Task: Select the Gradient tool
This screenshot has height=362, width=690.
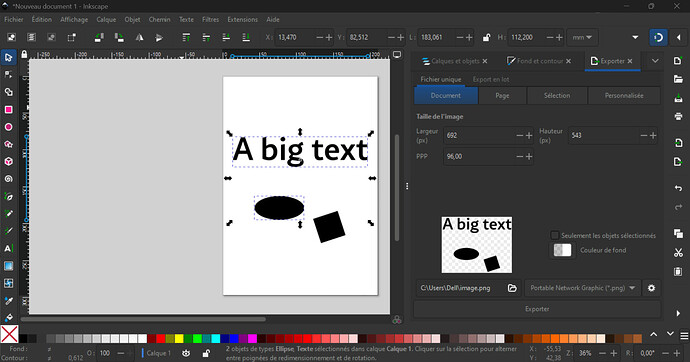Action: pyautogui.click(x=8, y=266)
